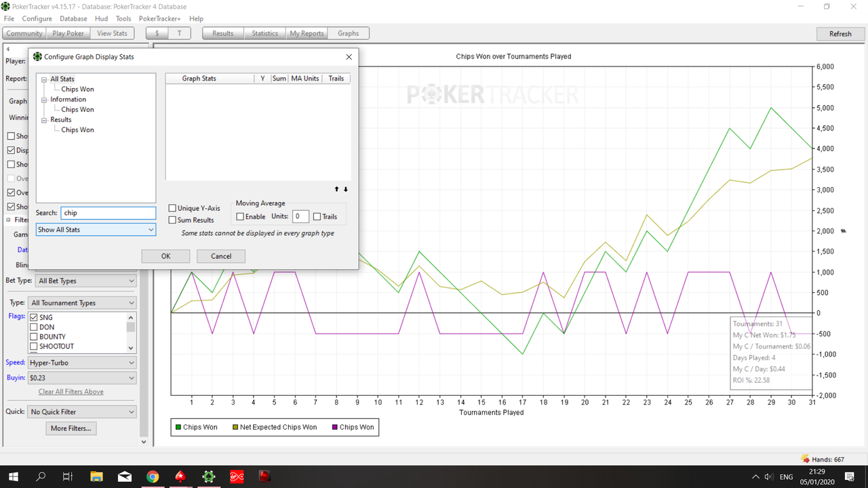The image size is (868, 488).
Task: Click the move stat down arrow
Action: click(346, 190)
